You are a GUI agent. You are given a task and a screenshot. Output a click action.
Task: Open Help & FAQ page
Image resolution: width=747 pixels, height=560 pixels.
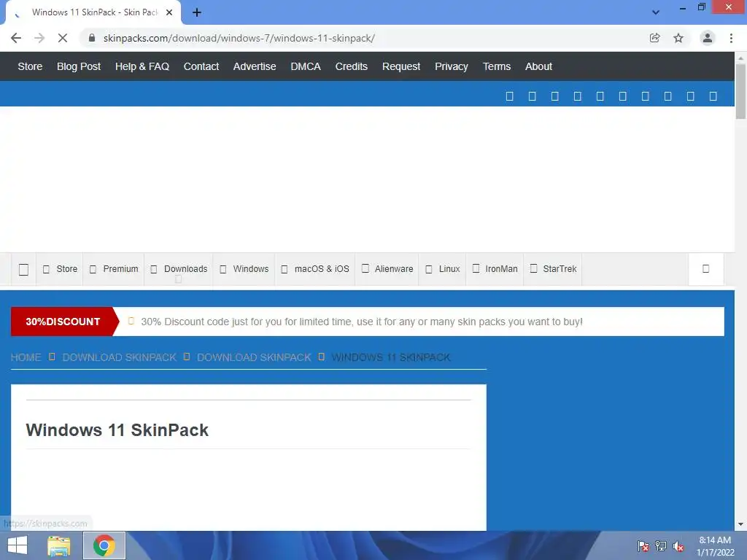(x=142, y=66)
